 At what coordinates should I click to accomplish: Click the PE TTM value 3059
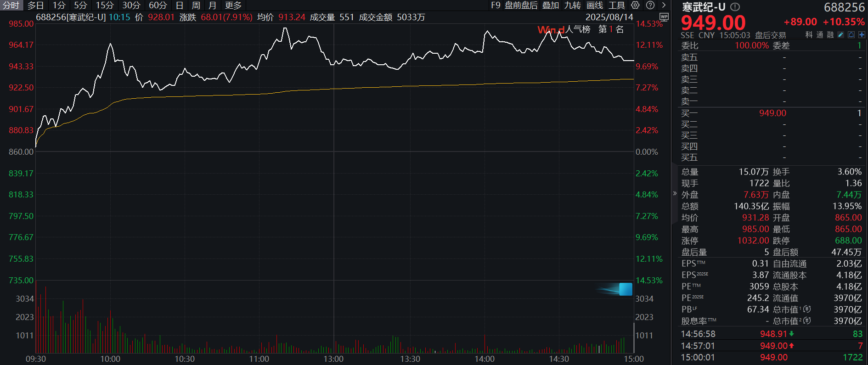(759, 286)
